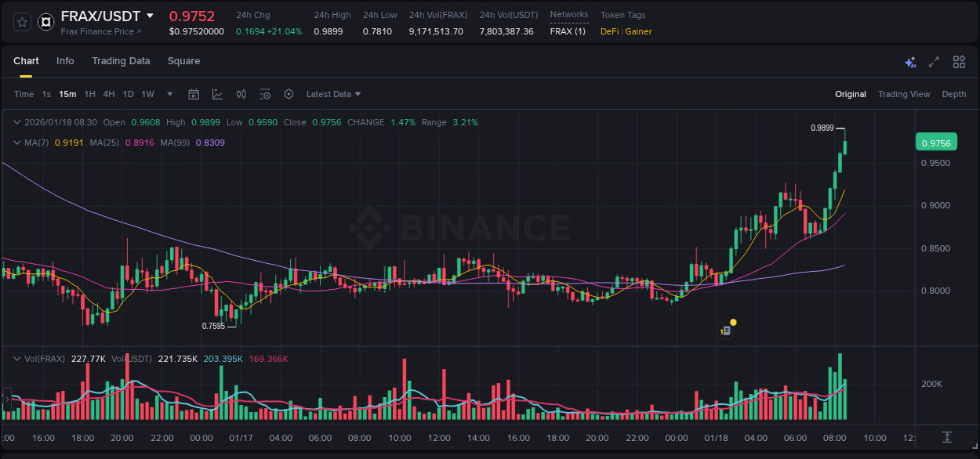Visit the Frax Finance Price link
This screenshot has width=980, height=459.
[97, 31]
